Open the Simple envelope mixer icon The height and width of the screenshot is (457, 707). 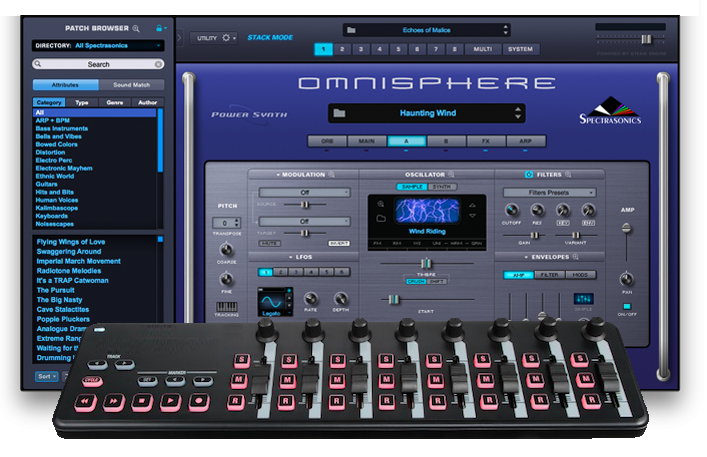pos(583,298)
